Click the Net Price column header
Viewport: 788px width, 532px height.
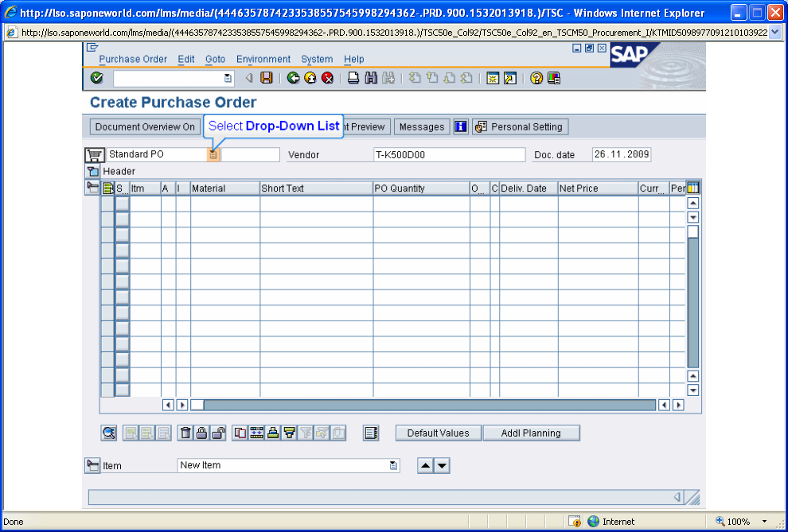[598, 188]
